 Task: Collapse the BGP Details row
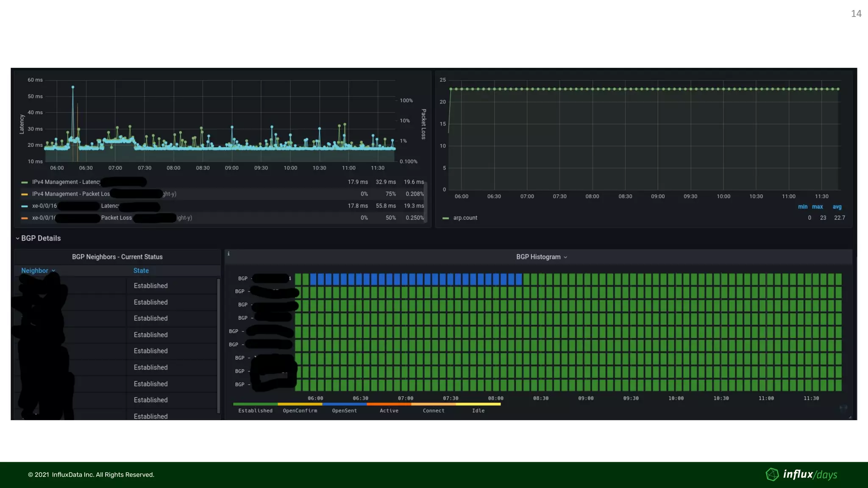coord(38,238)
